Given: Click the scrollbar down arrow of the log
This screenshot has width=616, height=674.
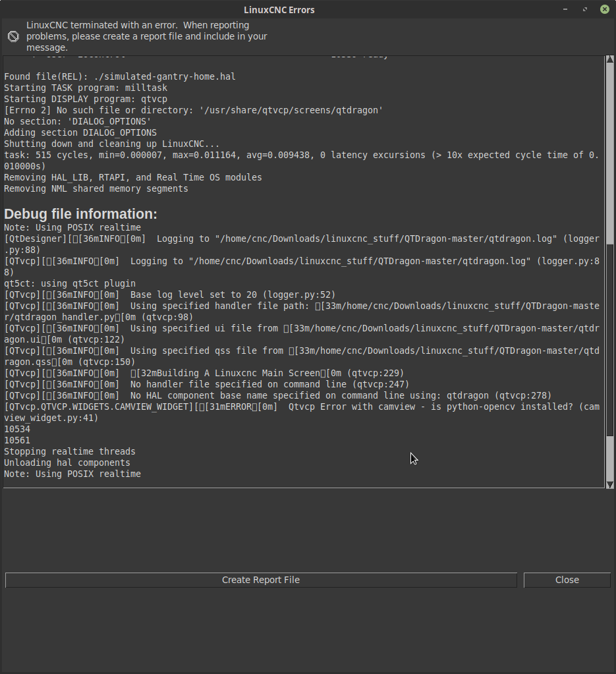Looking at the screenshot, I should (610, 485).
